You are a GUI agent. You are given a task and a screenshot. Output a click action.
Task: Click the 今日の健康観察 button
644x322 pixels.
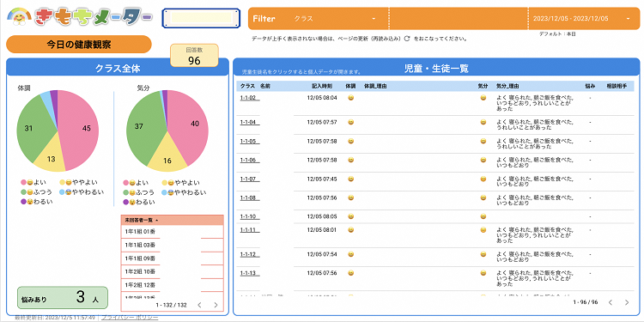[79, 45]
